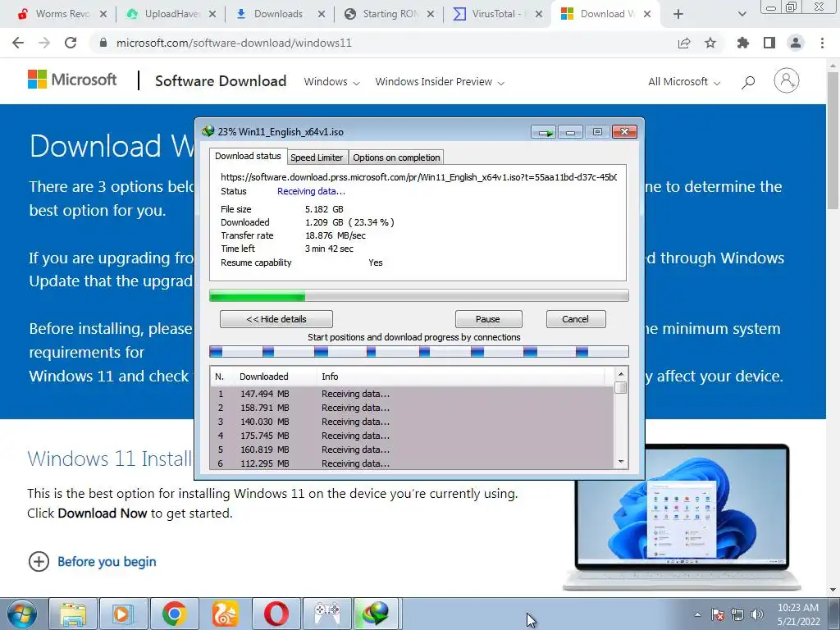
Task: Click the Software Download heading link
Action: [221, 81]
